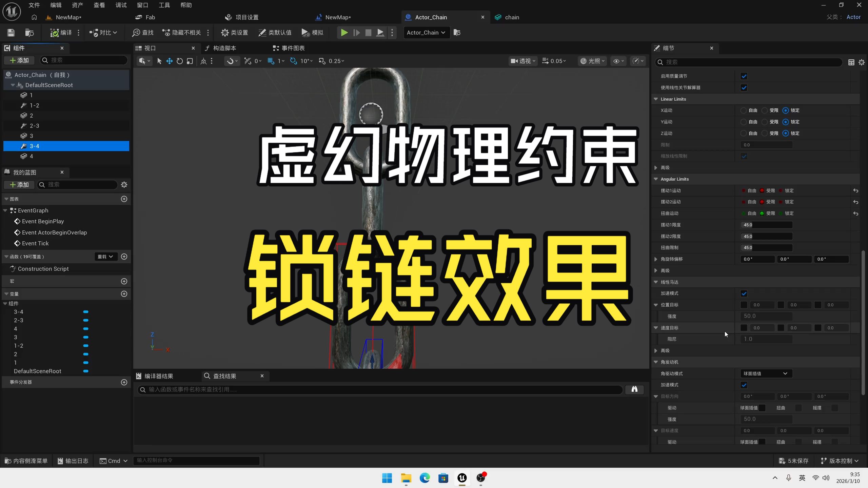868x488 pixels.
Task: Click the Compile button
Action: point(61,33)
